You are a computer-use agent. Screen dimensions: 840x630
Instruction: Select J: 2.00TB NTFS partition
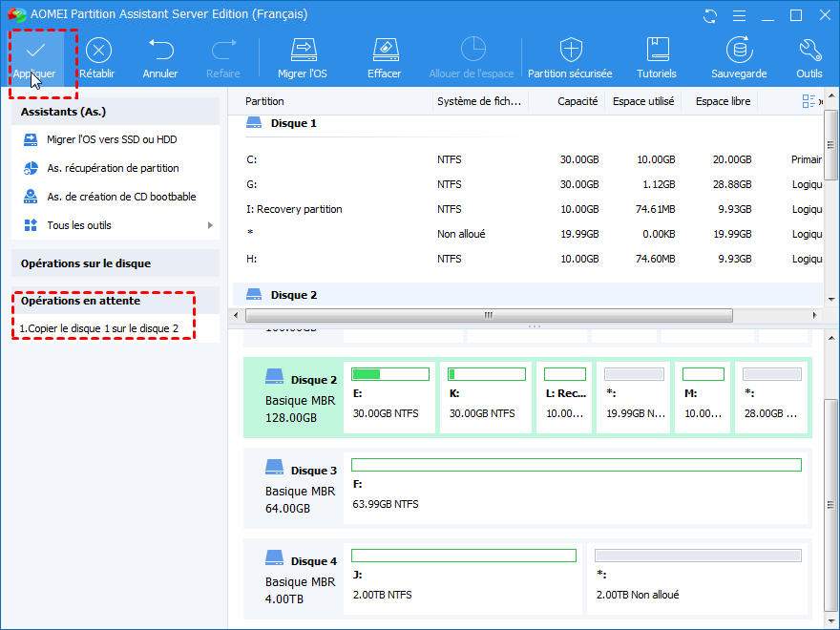pos(463,578)
